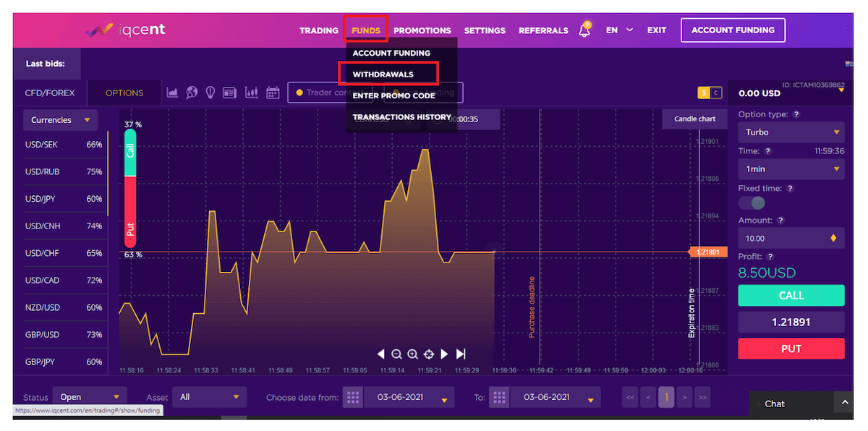Click the Amount input field showing 10.00
The width and height of the screenshot is (868, 431).
pos(791,238)
